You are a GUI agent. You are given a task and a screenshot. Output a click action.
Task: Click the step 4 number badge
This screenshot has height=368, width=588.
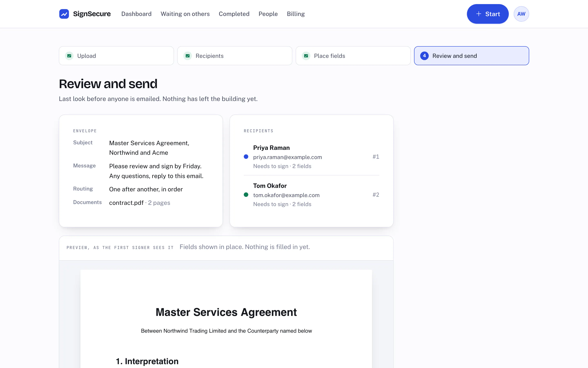click(x=424, y=56)
